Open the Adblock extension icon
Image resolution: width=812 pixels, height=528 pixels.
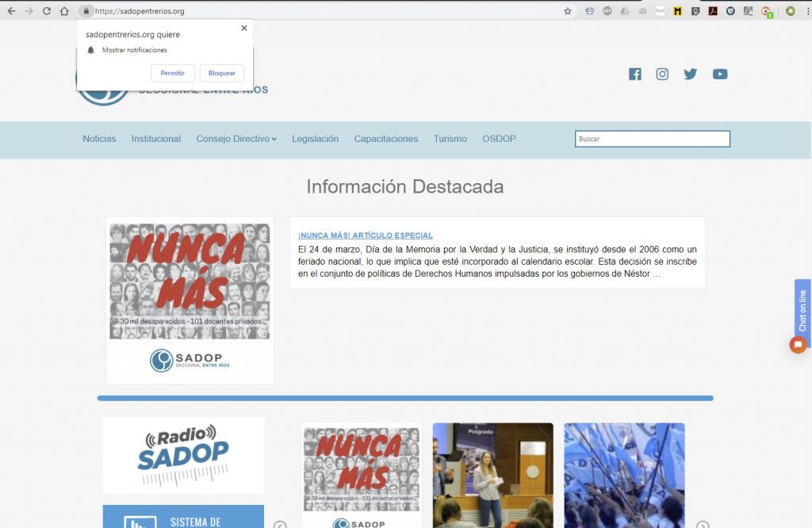[607, 11]
